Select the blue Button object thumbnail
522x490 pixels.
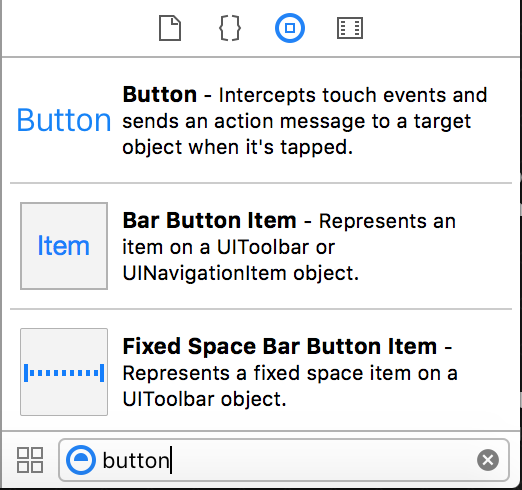tap(64, 120)
